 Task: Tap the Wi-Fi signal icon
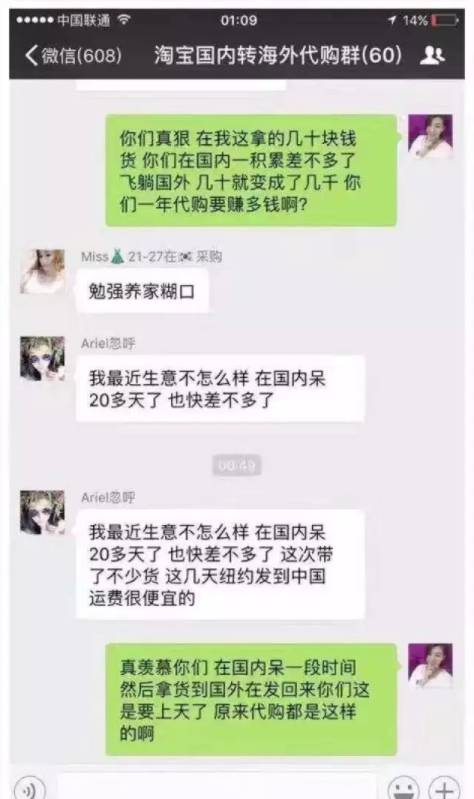(124, 20)
